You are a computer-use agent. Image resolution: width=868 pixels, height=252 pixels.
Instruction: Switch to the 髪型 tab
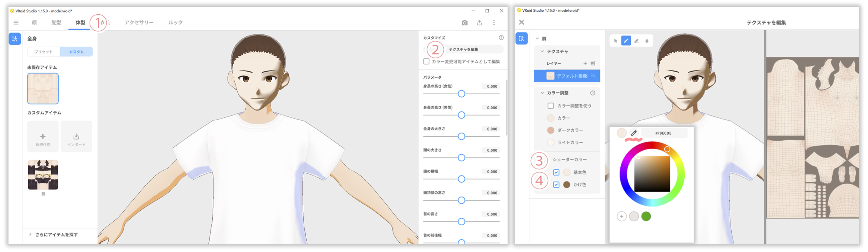(56, 23)
